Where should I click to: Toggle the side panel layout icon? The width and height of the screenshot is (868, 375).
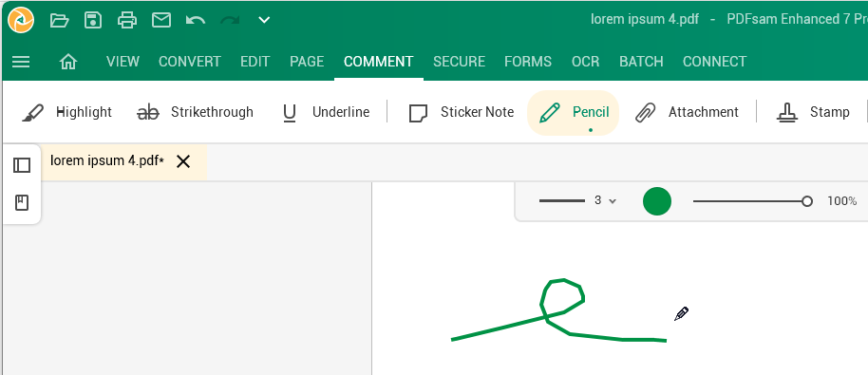point(22,165)
